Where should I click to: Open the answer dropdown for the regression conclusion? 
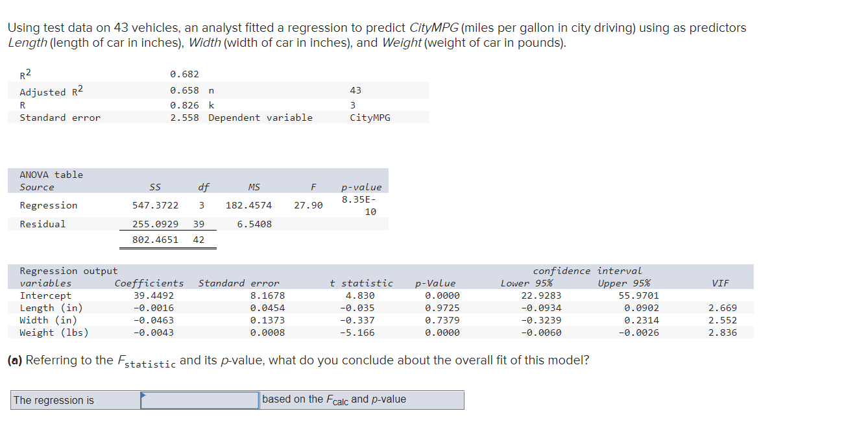pos(198,400)
